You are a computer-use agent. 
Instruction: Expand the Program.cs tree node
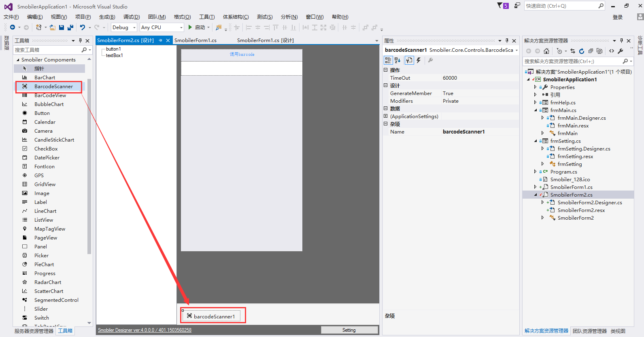pyautogui.click(x=535, y=172)
